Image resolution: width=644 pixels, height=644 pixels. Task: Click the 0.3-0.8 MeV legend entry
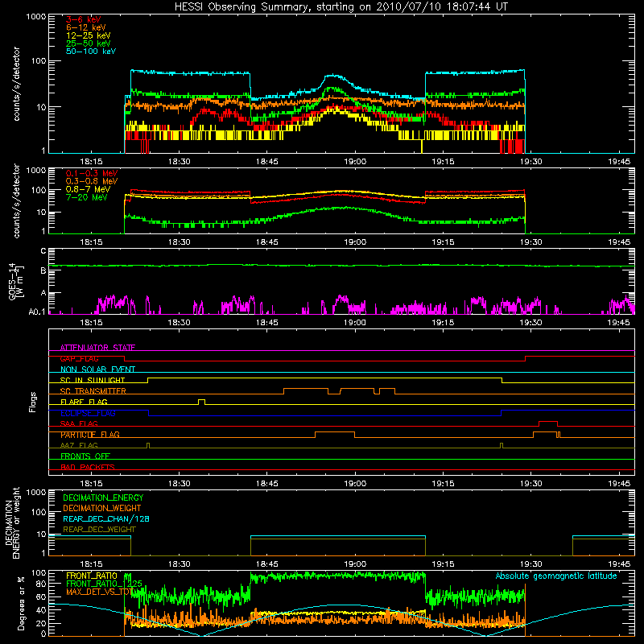(x=92, y=181)
